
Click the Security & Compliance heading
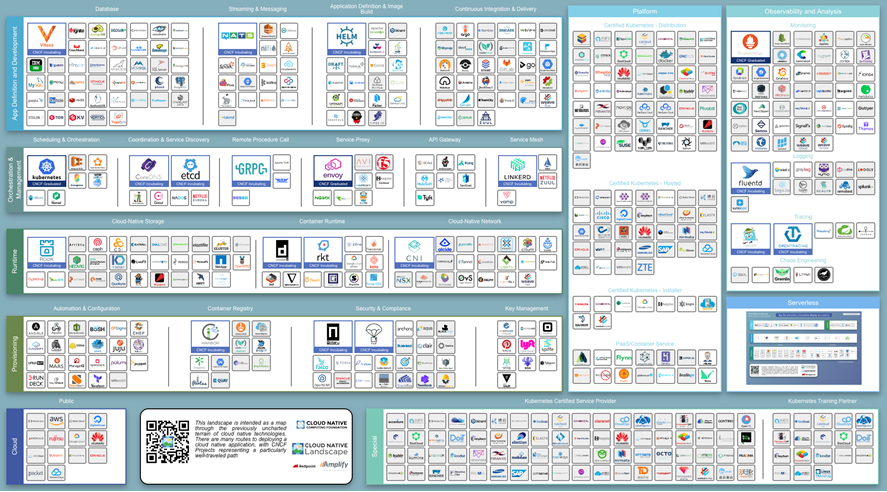pyautogui.click(x=384, y=309)
